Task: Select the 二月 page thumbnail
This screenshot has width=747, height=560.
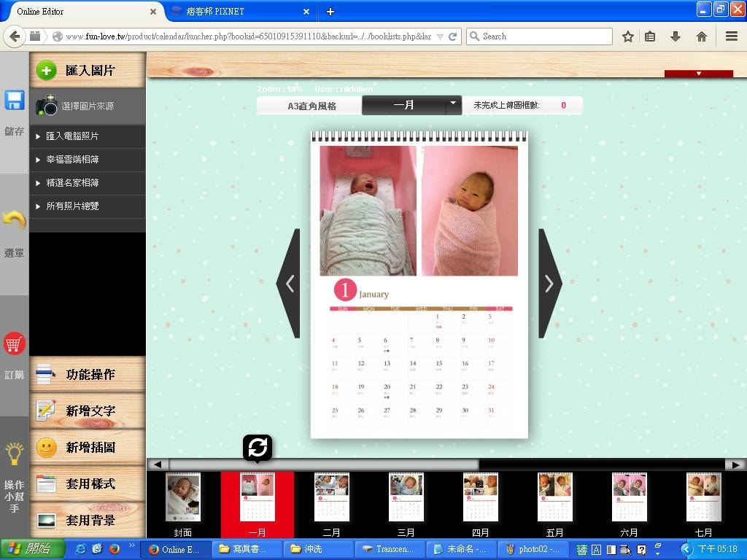Action: (x=332, y=497)
